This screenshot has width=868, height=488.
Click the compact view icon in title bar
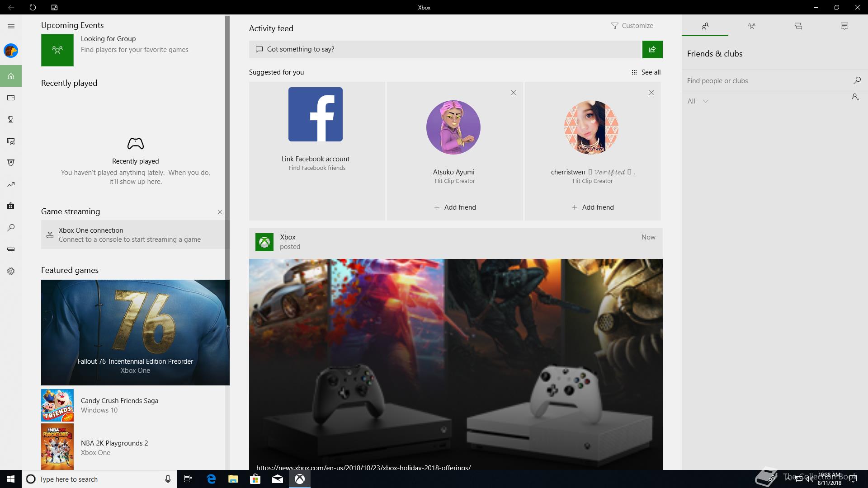(54, 7)
